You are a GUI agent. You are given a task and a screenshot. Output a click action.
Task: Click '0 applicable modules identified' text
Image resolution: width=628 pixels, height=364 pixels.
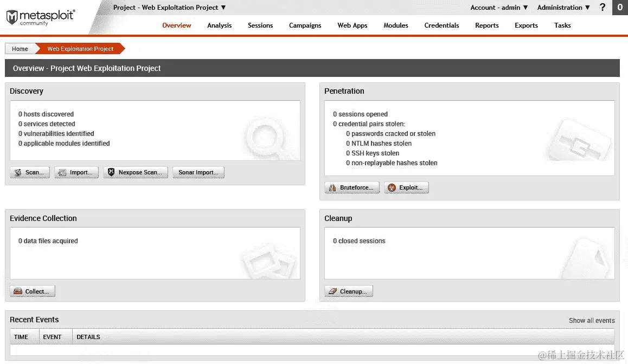[64, 143]
